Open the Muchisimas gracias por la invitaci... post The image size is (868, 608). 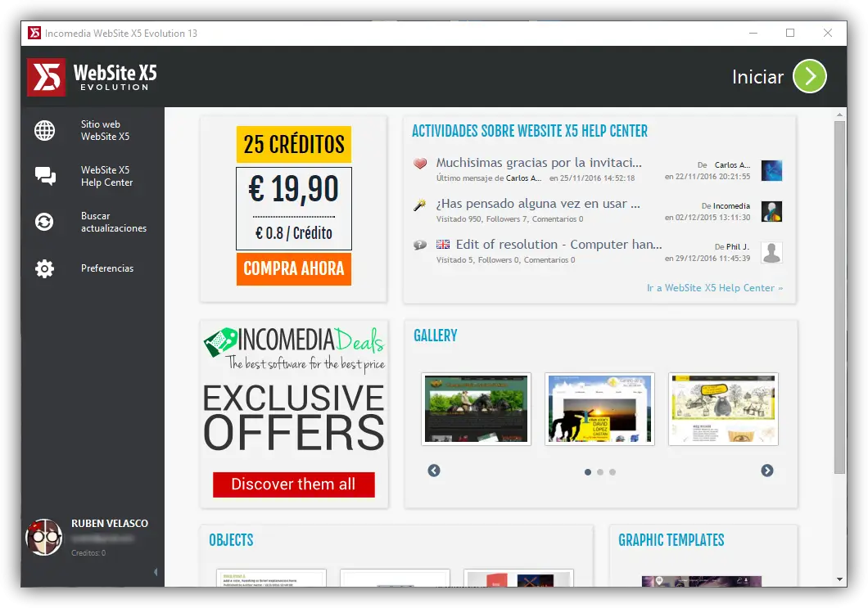point(539,163)
